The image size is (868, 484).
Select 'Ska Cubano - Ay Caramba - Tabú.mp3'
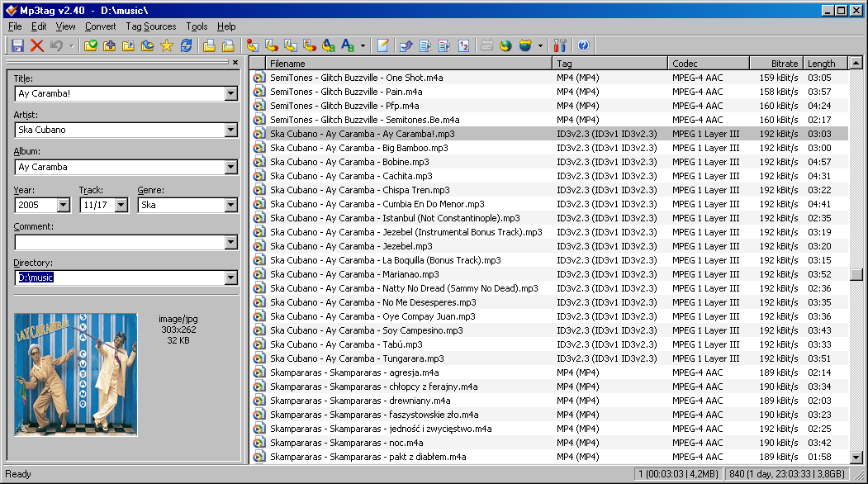click(x=347, y=344)
